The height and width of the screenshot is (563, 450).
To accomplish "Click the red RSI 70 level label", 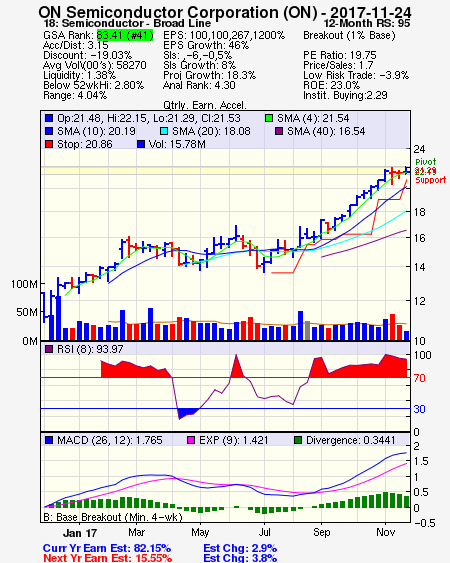I will [419, 378].
